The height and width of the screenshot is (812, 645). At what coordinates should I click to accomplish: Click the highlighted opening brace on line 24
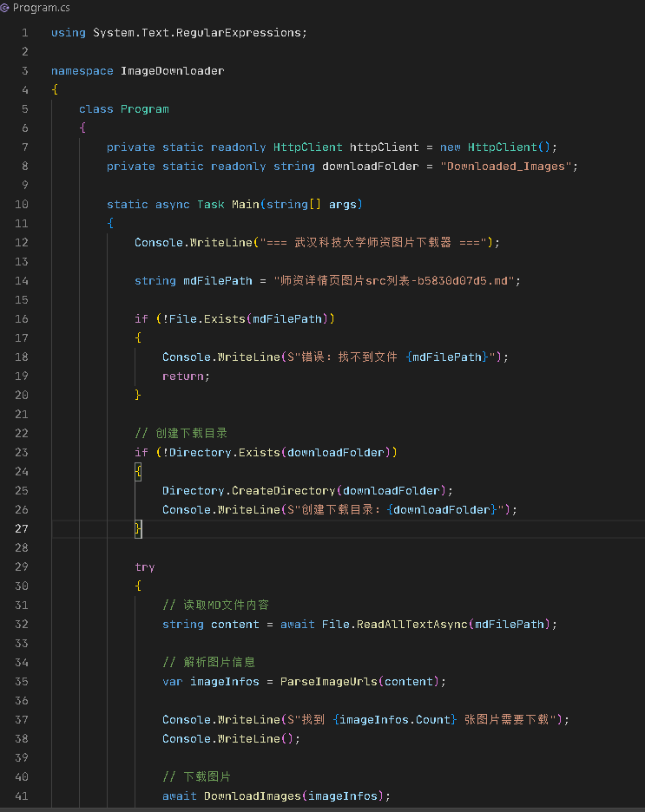tap(138, 472)
